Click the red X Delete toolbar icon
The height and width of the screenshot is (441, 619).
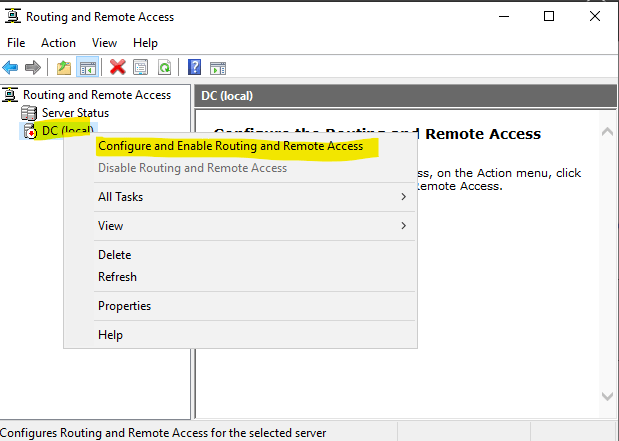[x=118, y=67]
